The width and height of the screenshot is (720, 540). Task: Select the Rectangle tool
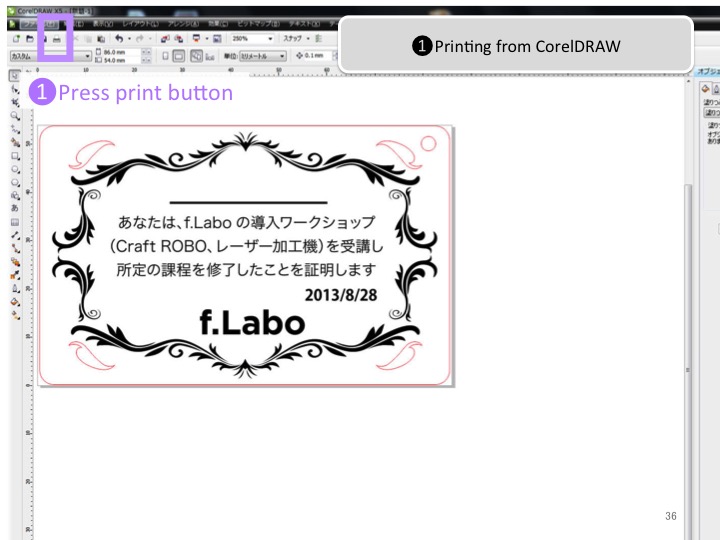(x=15, y=156)
